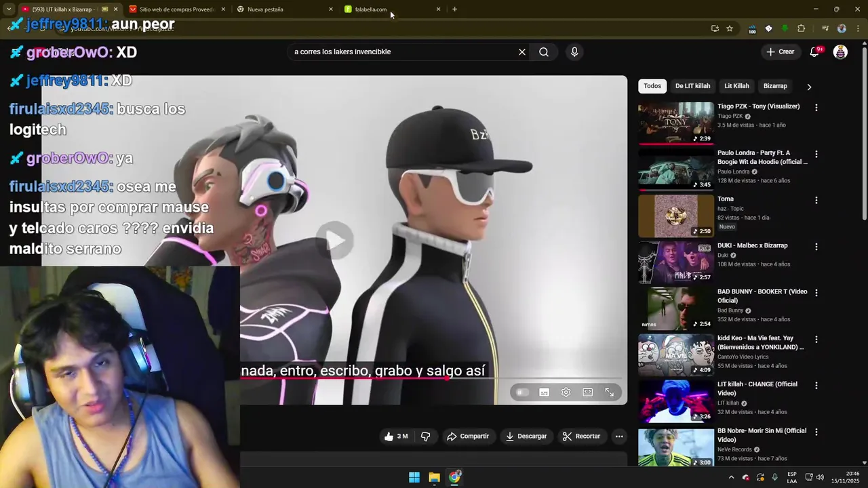Bookmark this page with the star icon

[x=730, y=28]
